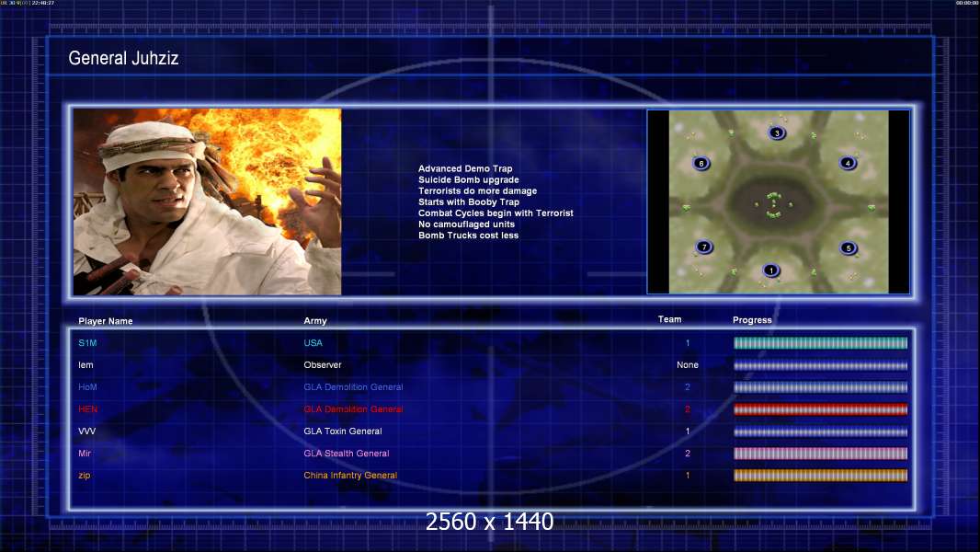Select player name HoM

click(x=87, y=387)
